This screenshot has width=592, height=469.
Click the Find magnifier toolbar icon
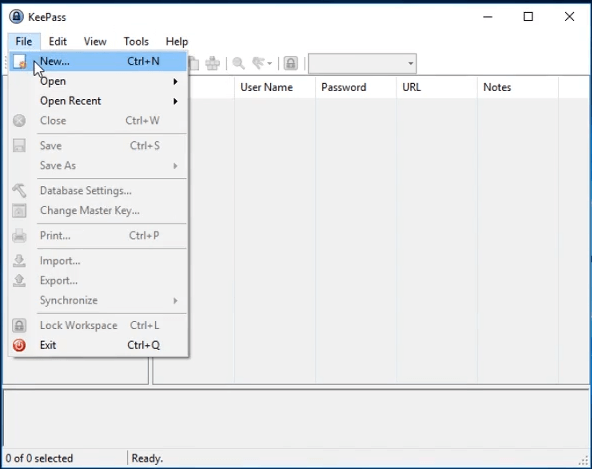pyautogui.click(x=238, y=63)
